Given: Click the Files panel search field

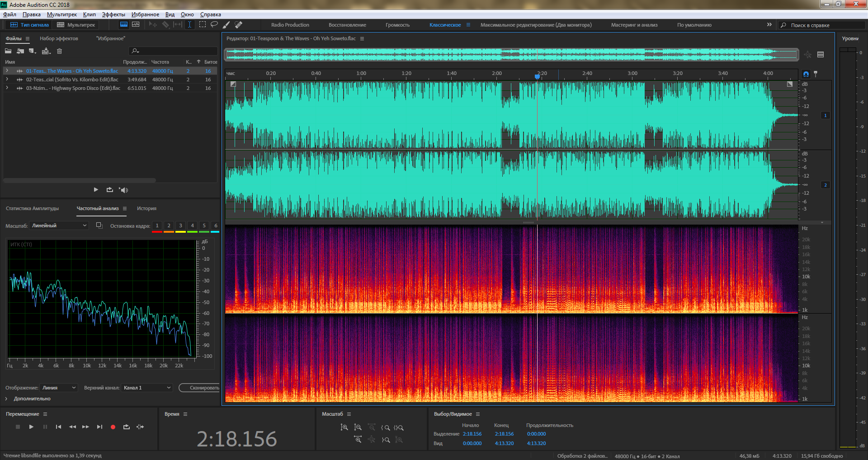Looking at the screenshot, I should [173, 51].
